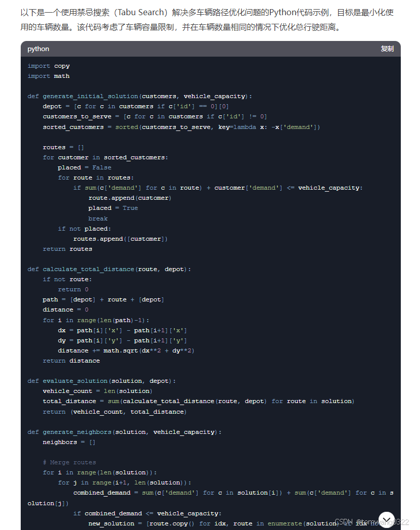Click the 'distance = 0' line
Screen dimensions: 420x530
point(66,310)
